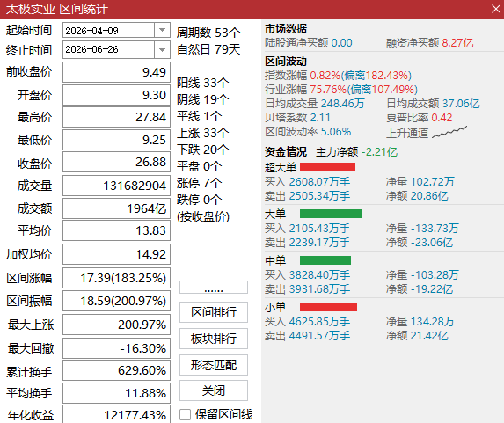
Task: Click the 最大回撤 field -16.30%
Action: coord(116,348)
